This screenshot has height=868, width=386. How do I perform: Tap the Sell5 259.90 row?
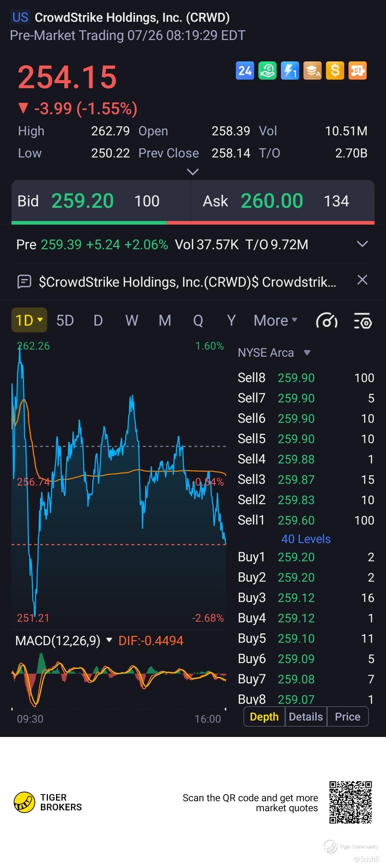point(306,439)
